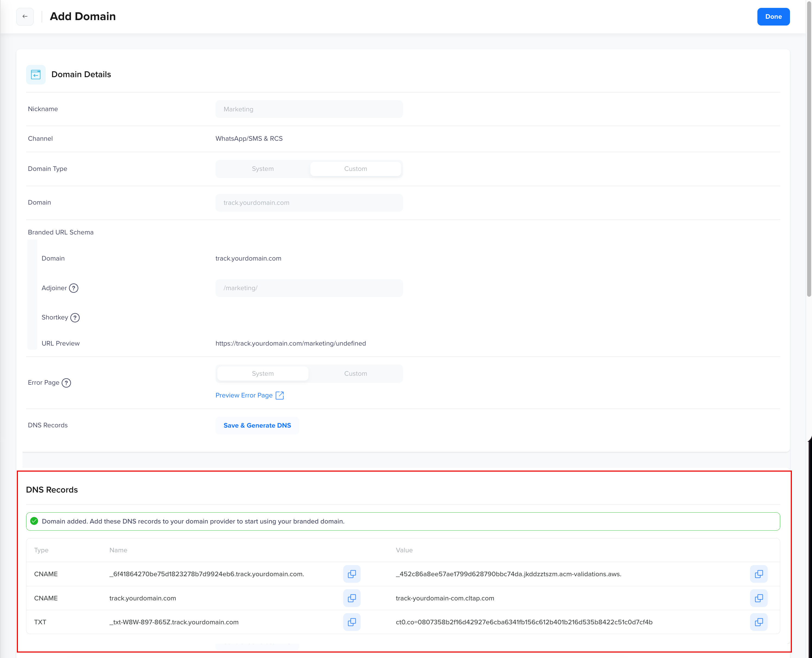Focus the Domain input field
The image size is (812, 658).
[x=309, y=203]
